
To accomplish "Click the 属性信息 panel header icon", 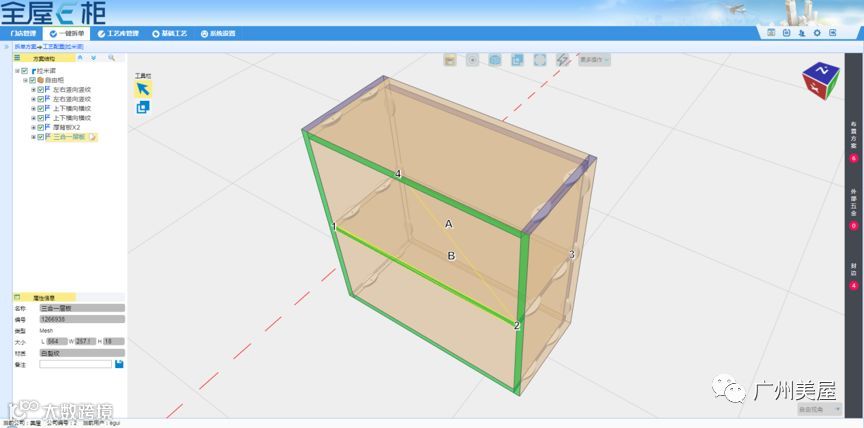I will pos(17,297).
